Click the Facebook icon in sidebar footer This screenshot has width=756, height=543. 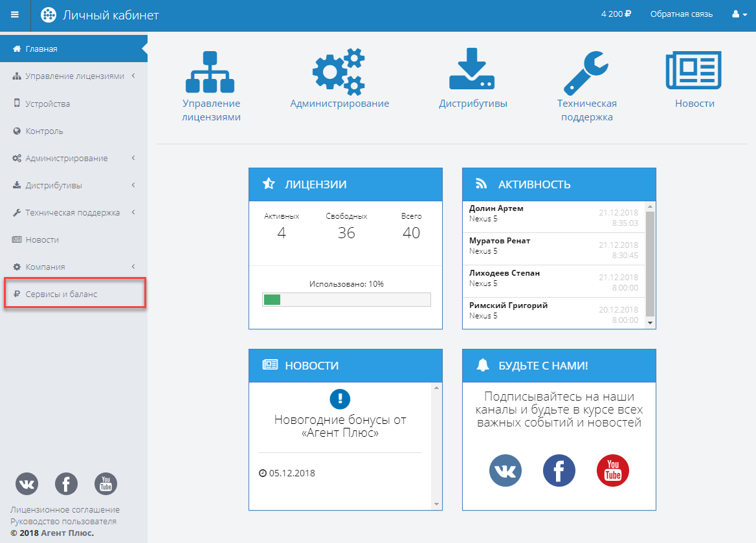[x=66, y=483]
